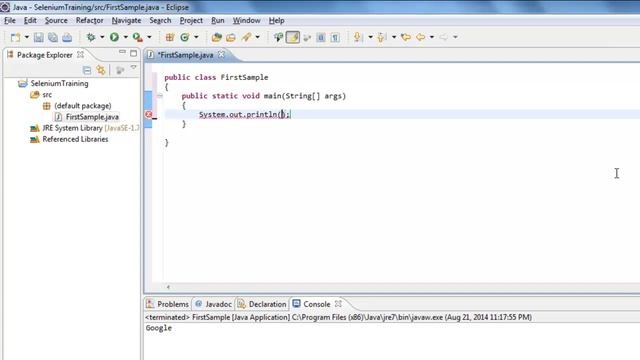Click the New Java Package icon

(x=170, y=38)
